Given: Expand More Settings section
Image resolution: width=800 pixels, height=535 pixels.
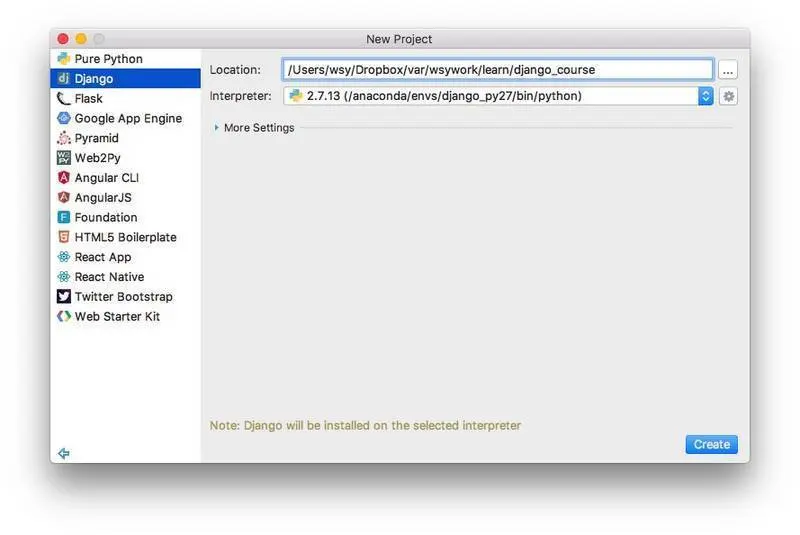Looking at the screenshot, I should 216,128.
